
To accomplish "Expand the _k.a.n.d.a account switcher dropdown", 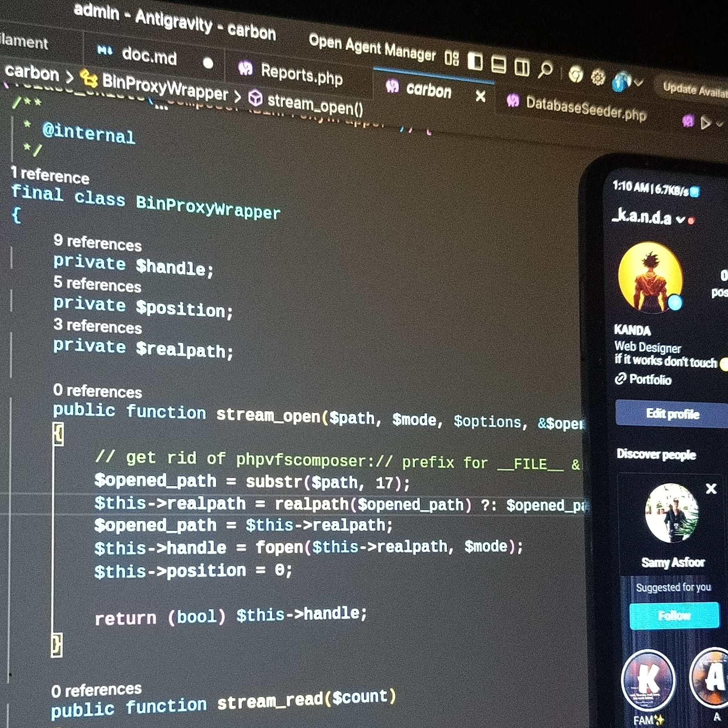I will point(680,220).
